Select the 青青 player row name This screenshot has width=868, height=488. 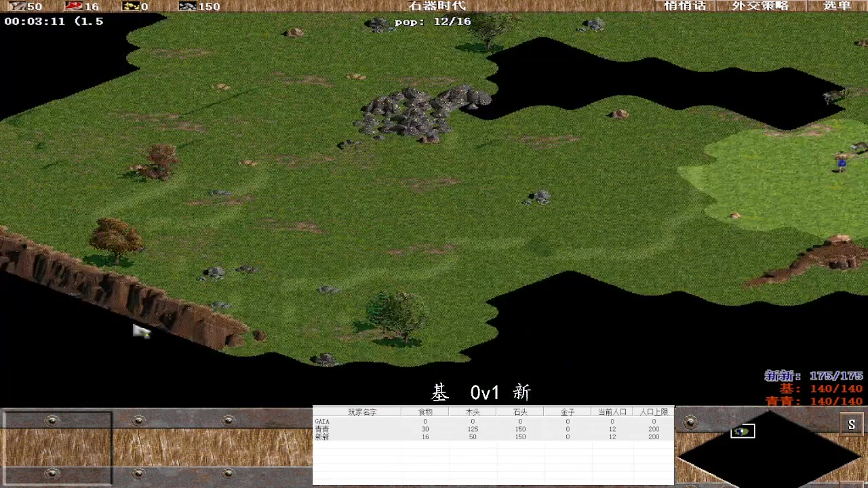tap(322, 429)
